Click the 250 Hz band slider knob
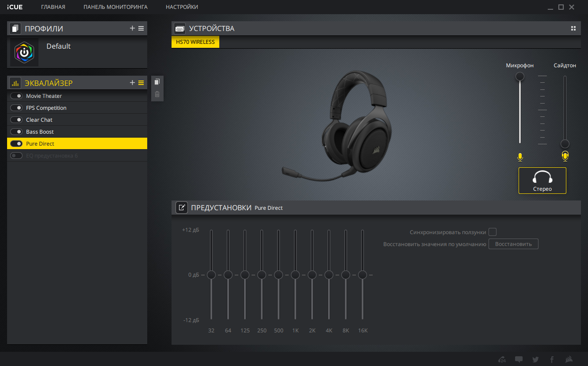The image size is (588, 366). 262,275
